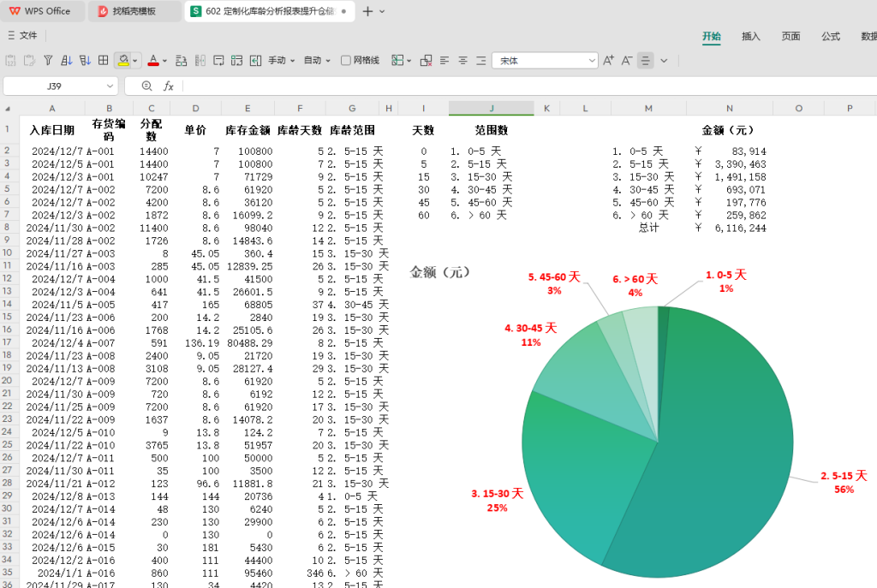The height and width of the screenshot is (588, 877).
Task: Click the 金额（元） header cell in column N
Action: pyautogui.click(x=730, y=130)
